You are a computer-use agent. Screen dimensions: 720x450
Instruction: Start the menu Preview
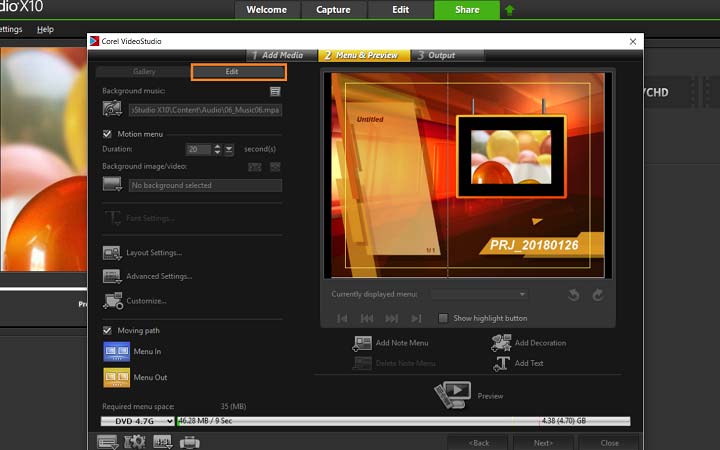[452, 395]
